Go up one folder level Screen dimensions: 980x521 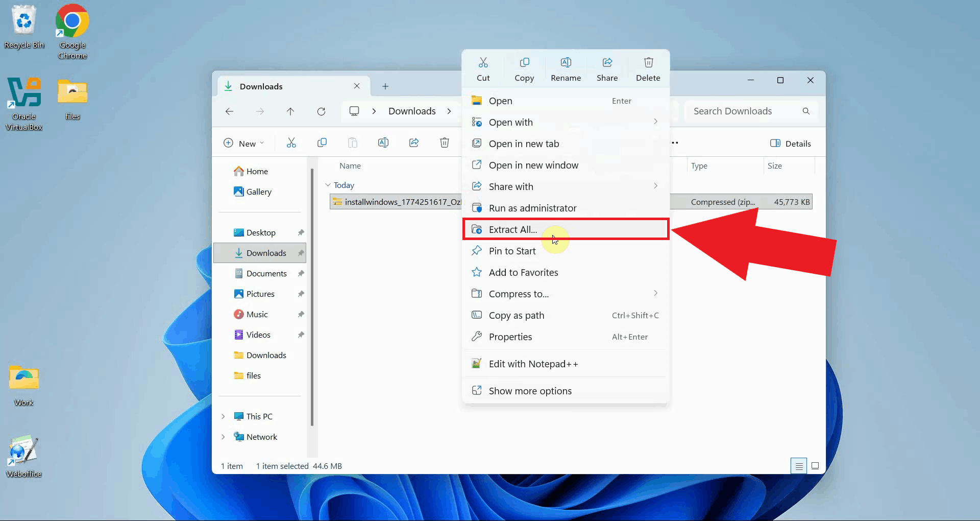click(x=290, y=111)
